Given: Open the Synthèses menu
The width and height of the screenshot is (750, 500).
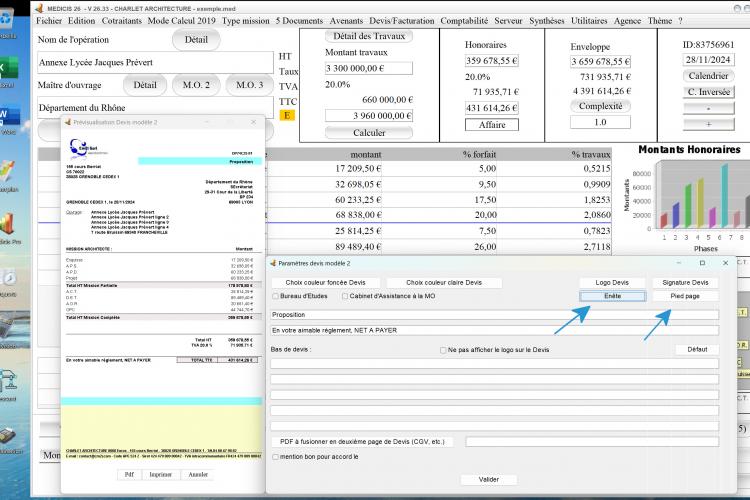Looking at the screenshot, I should [547, 21].
